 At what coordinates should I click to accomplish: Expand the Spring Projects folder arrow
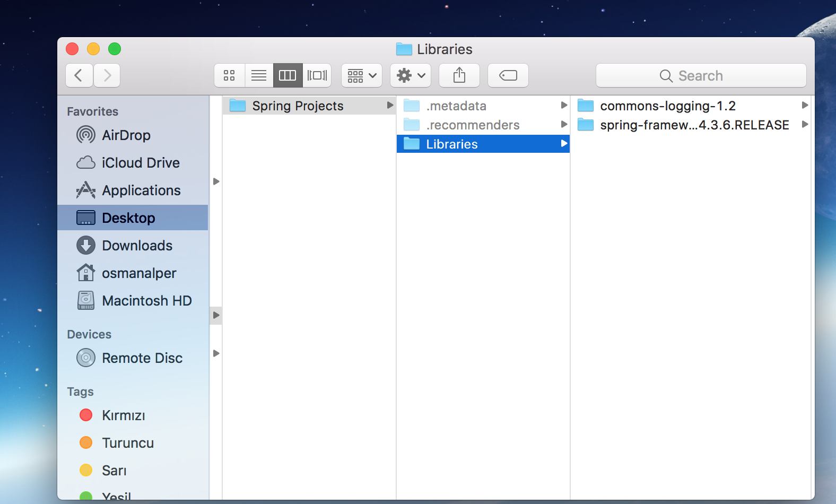click(390, 106)
